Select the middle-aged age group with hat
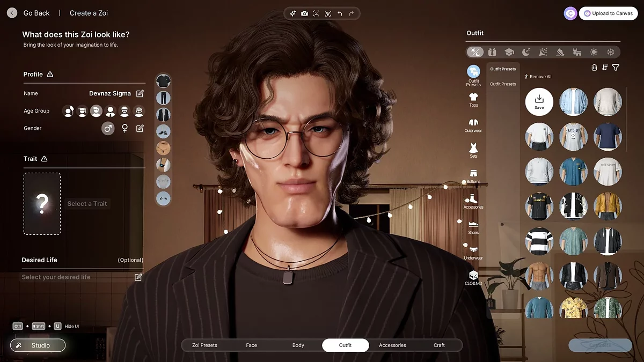The height and width of the screenshot is (362, 644). (125, 111)
